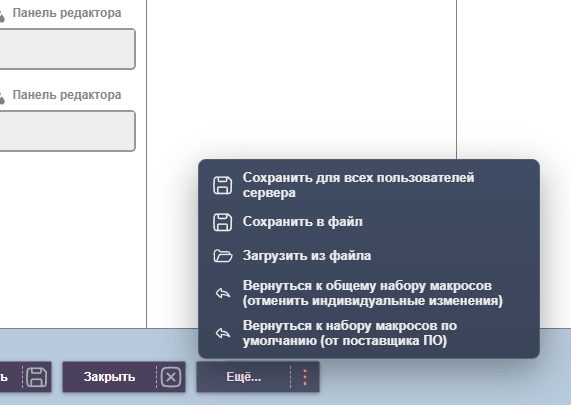Choose 'Вернуться к набору макросов по умолчанию'

point(369,333)
